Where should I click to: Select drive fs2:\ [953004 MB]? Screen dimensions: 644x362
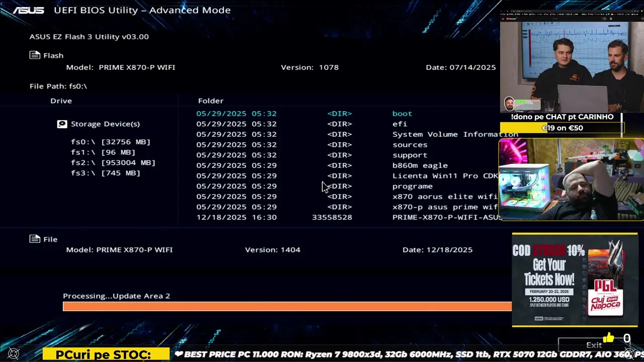point(113,163)
